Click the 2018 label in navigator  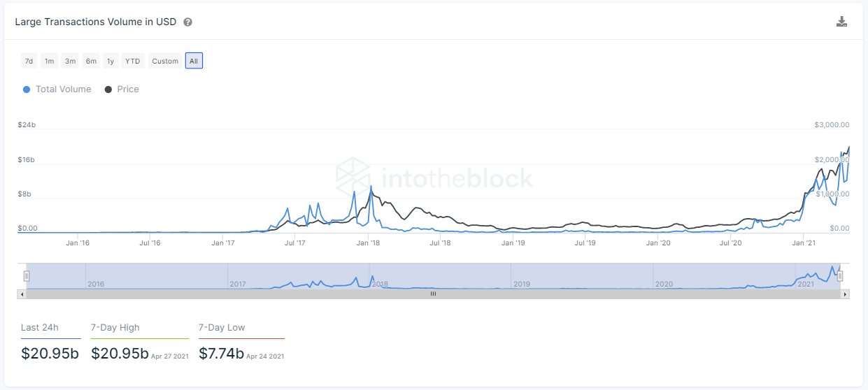[x=380, y=284]
